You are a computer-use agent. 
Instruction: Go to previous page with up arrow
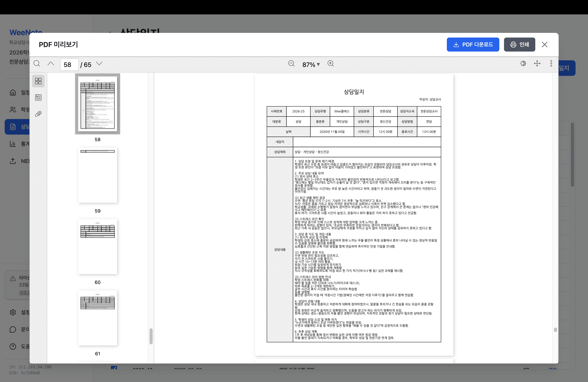(x=51, y=64)
